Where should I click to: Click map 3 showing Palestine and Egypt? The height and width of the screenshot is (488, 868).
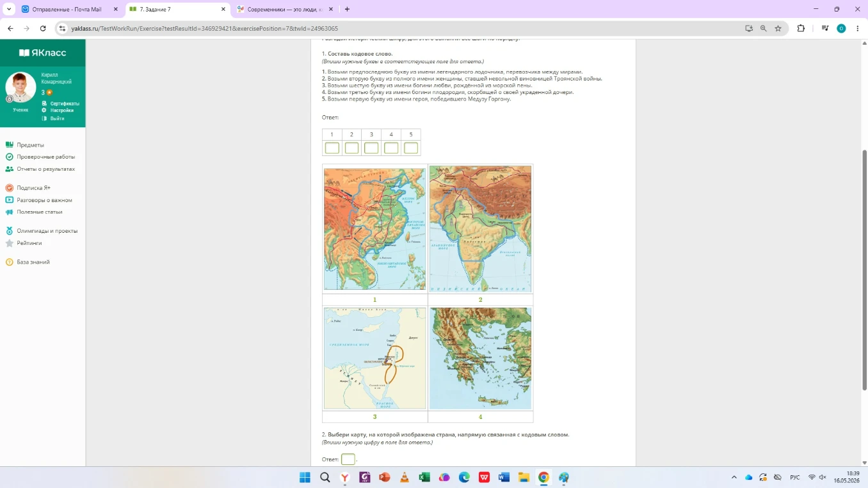[374, 358]
